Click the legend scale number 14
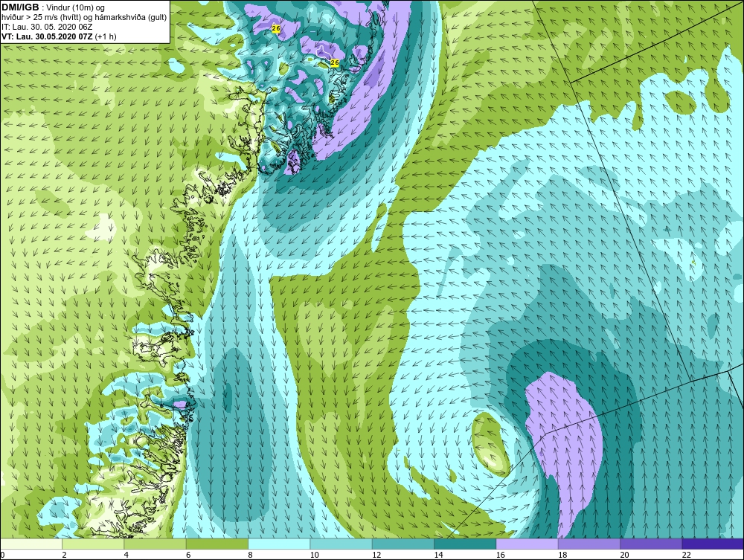The width and height of the screenshot is (744, 560). pos(438,555)
